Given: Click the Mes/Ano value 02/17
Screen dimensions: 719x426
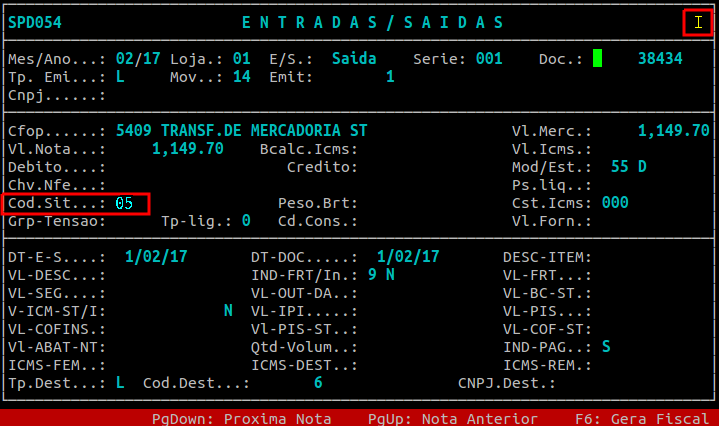Looking at the screenshot, I should coord(136,59).
